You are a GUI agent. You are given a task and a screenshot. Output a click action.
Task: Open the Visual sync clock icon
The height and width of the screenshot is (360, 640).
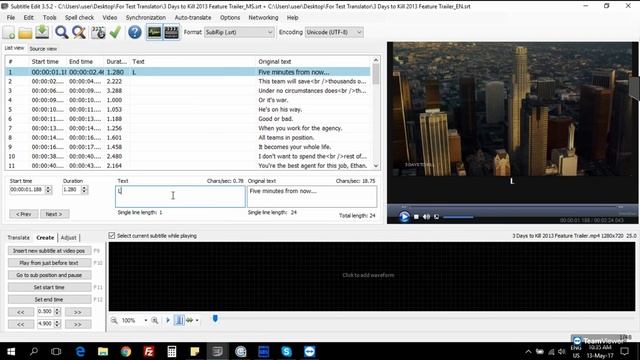click(98, 32)
